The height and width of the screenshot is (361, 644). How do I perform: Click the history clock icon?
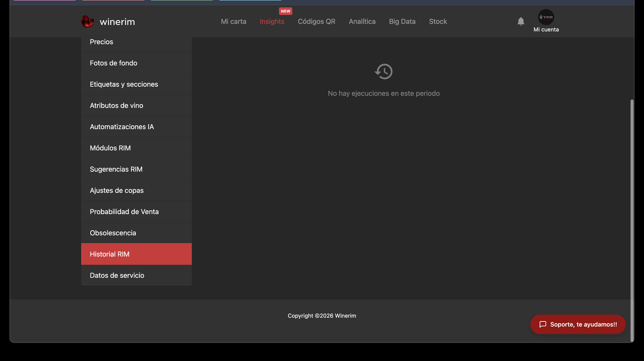coord(384,71)
